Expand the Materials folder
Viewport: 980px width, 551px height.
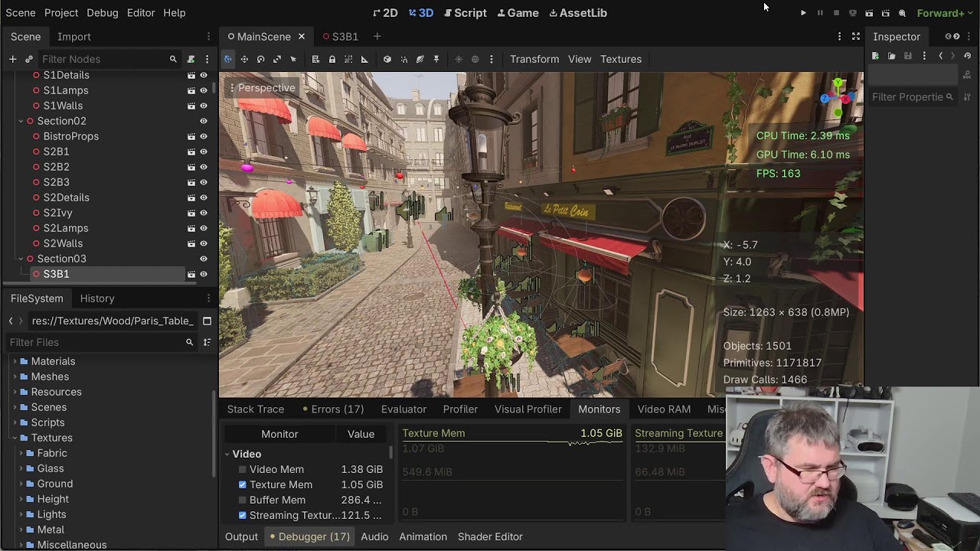tap(14, 361)
